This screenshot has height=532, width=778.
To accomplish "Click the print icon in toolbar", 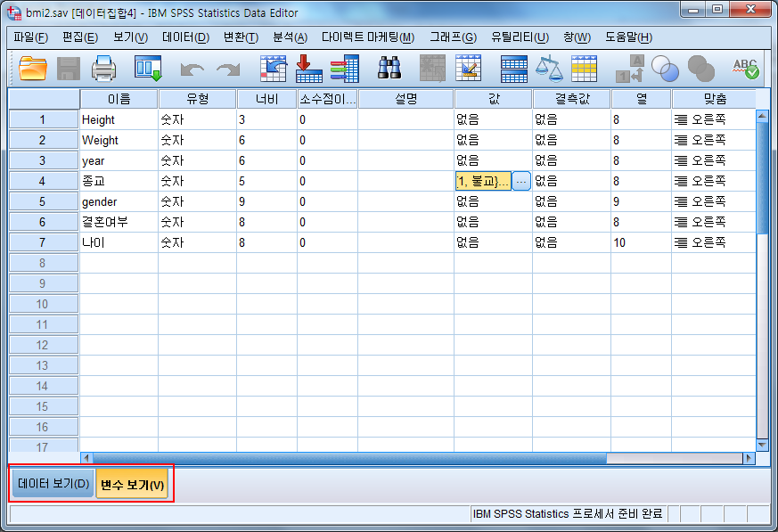I will point(104,68).
